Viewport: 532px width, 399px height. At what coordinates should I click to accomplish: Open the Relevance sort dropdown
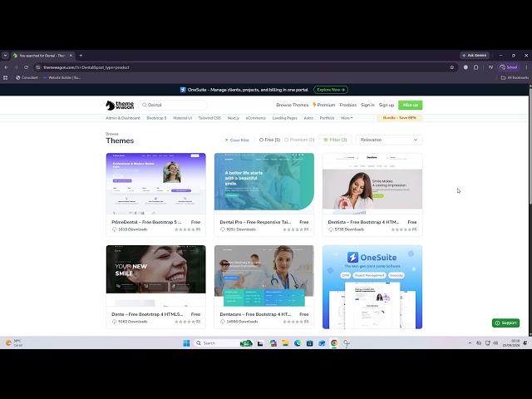pyautogui.click(x=389, y=140)
